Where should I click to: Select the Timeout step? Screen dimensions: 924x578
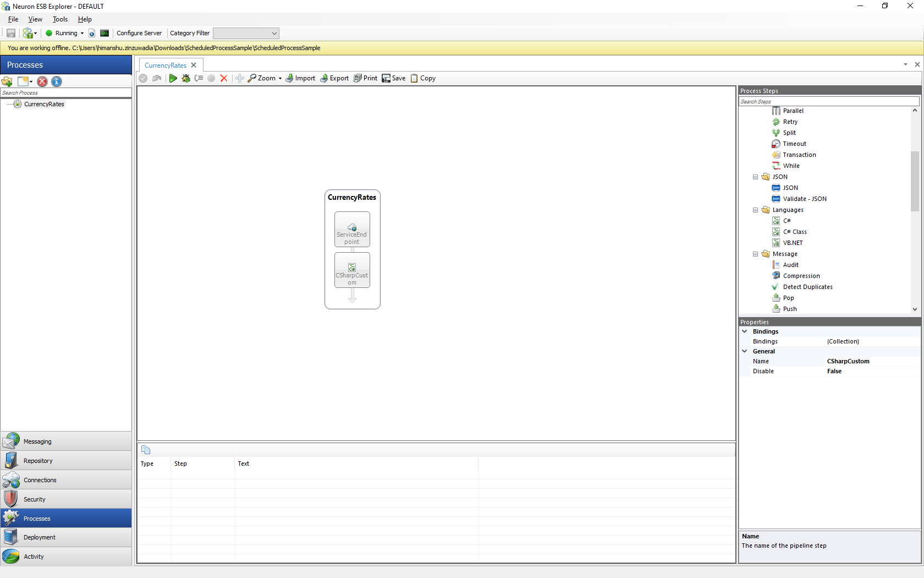(794, 144)
